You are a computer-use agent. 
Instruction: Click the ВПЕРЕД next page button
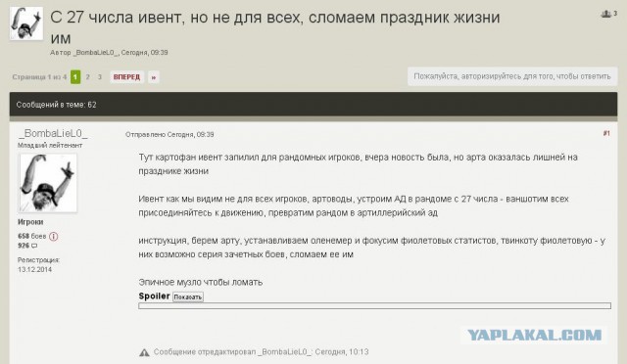tap(126, 76)
